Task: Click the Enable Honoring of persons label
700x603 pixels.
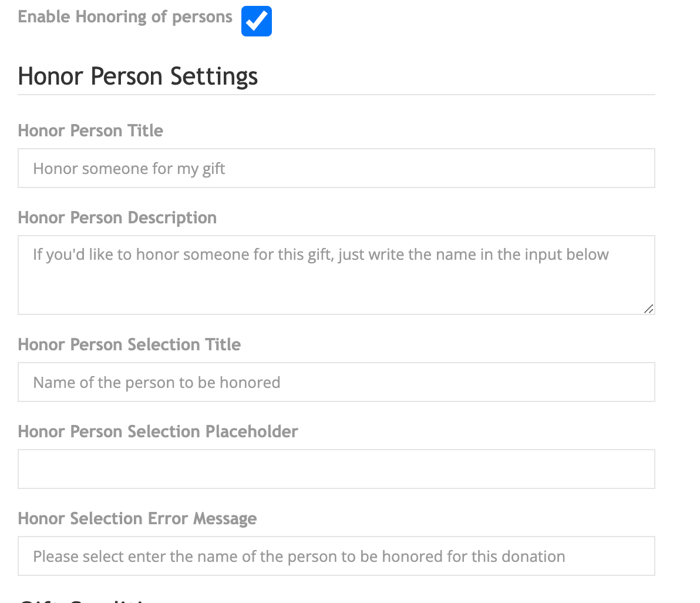Action: 125,17
